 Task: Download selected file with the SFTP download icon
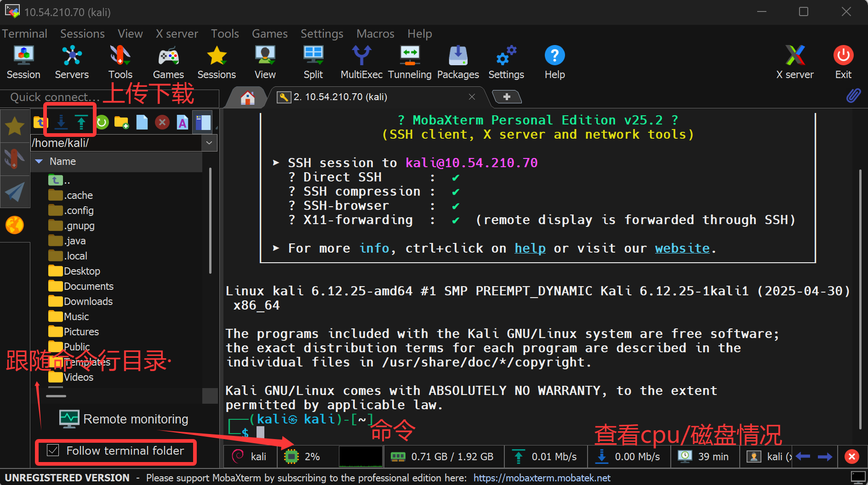point(61,122)
